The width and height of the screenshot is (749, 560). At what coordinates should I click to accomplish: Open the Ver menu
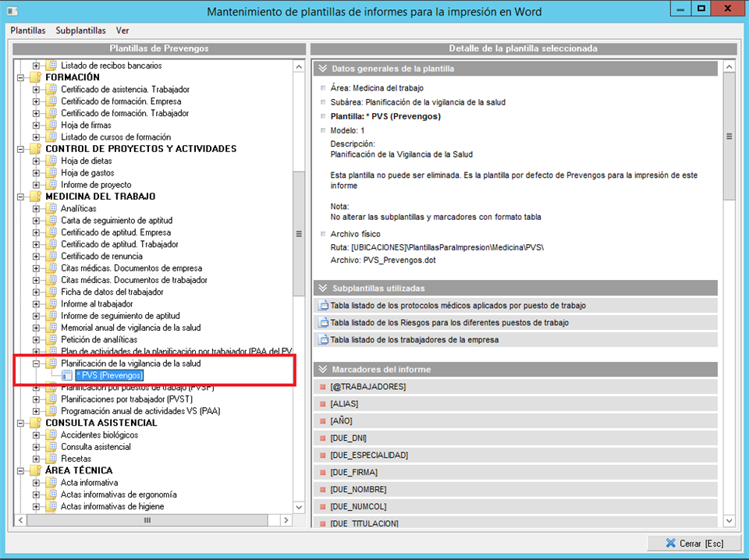(122, 30)
